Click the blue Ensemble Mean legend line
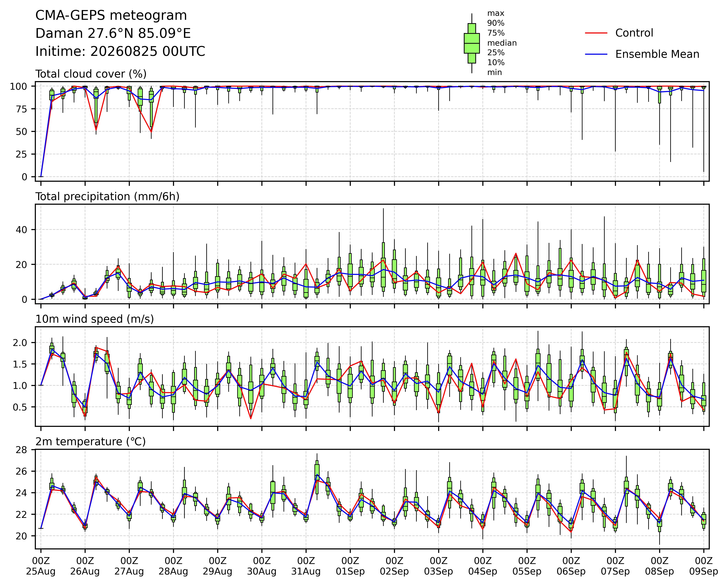Screen dimensions: 728x586 [x=596, y=54]
